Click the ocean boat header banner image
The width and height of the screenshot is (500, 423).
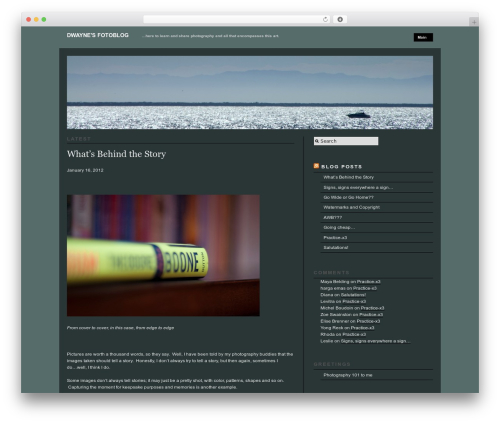pos(250,93)
